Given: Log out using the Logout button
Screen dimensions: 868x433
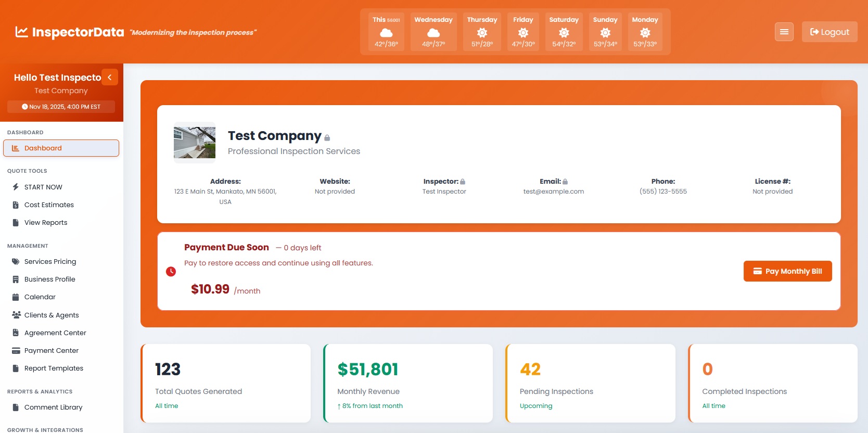Looking at the screenshot, I should (x=829, y=32).
